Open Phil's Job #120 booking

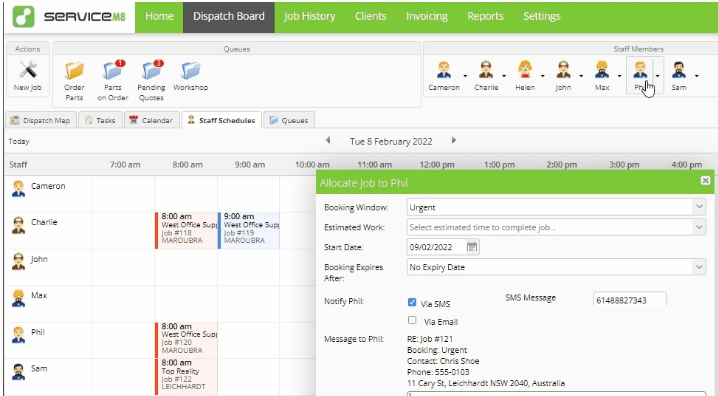[x=186, y=340]
